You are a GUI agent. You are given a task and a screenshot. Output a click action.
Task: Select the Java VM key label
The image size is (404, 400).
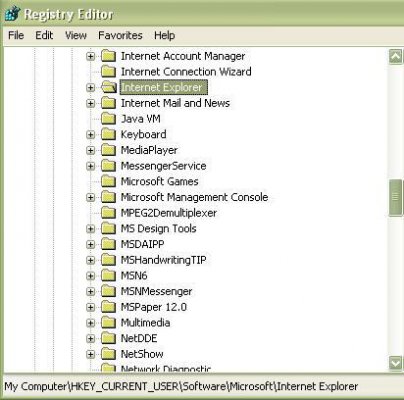(140, 119)
